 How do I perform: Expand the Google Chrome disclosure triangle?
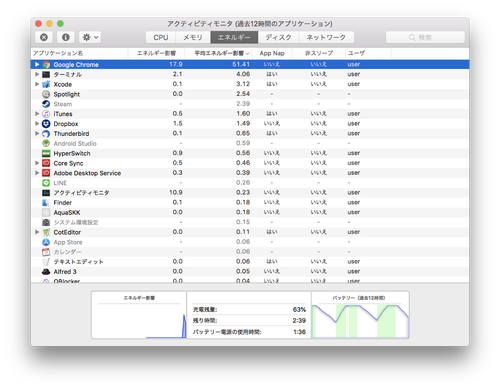click(37, 64)
